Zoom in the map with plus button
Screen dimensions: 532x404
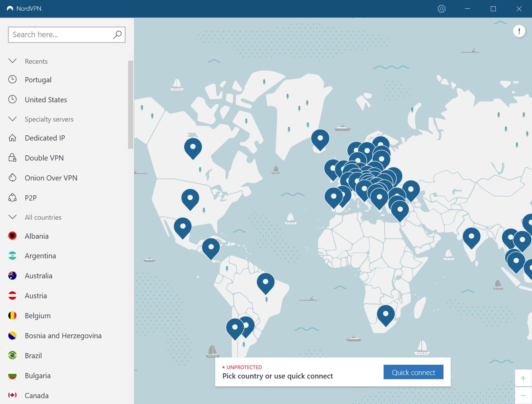(x=523, y=378)
